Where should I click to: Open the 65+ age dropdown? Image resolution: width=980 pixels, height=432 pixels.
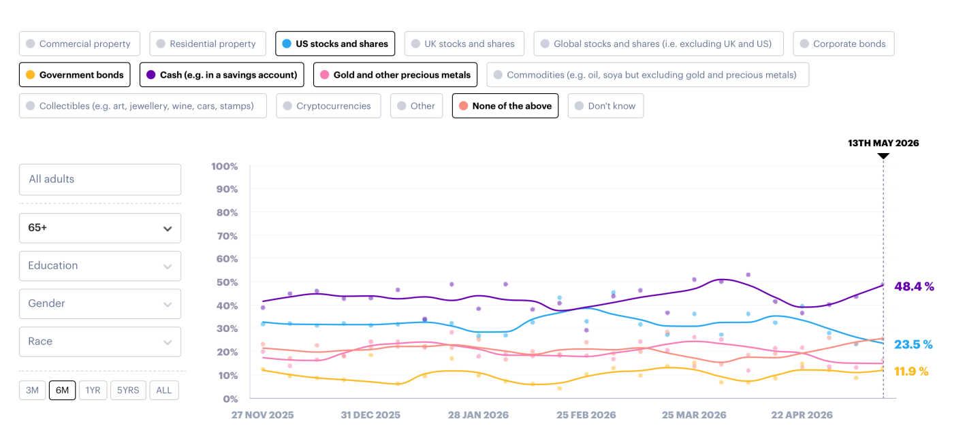click(x=100, y=228)
